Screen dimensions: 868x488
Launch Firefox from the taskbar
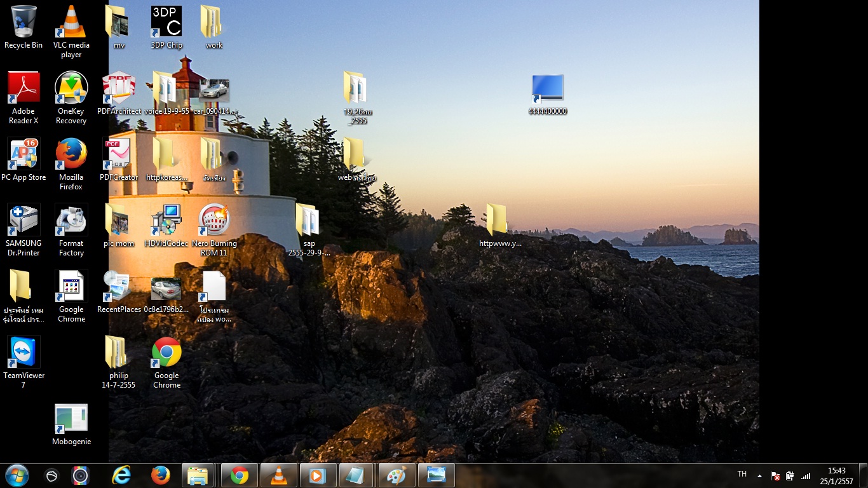[x=160, y=475]
